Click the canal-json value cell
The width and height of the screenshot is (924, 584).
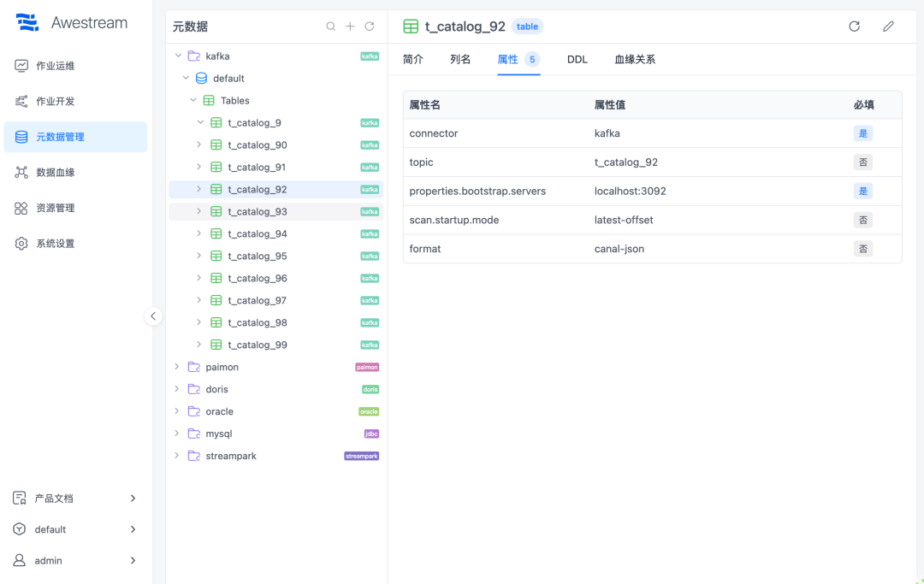click(619, 249)
